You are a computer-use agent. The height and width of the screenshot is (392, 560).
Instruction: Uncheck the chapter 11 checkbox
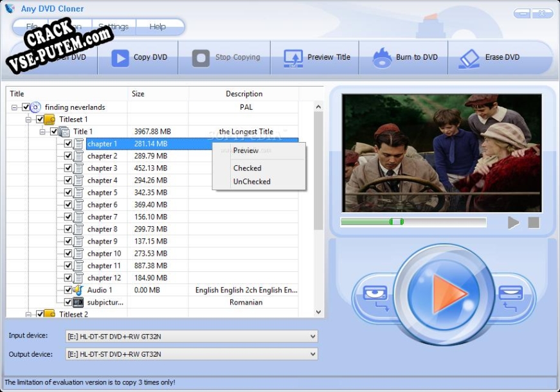coord(68,265)
